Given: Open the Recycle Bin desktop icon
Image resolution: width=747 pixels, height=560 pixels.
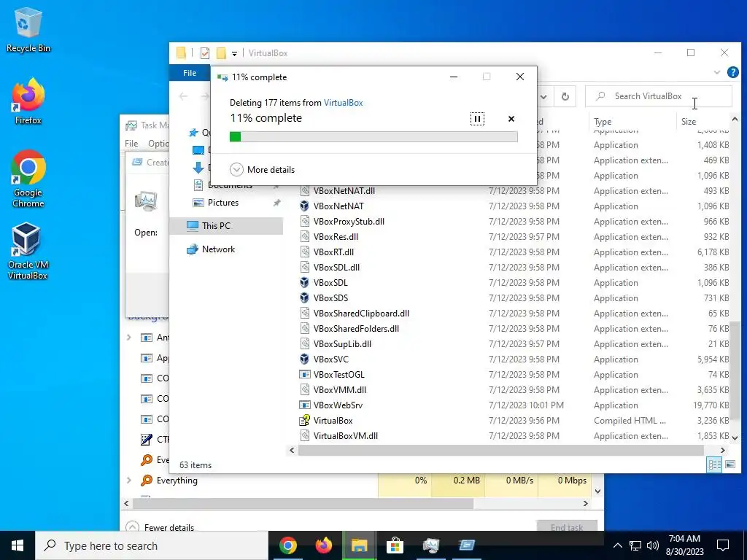Looking at the screenshot, I should coord(28,29).
